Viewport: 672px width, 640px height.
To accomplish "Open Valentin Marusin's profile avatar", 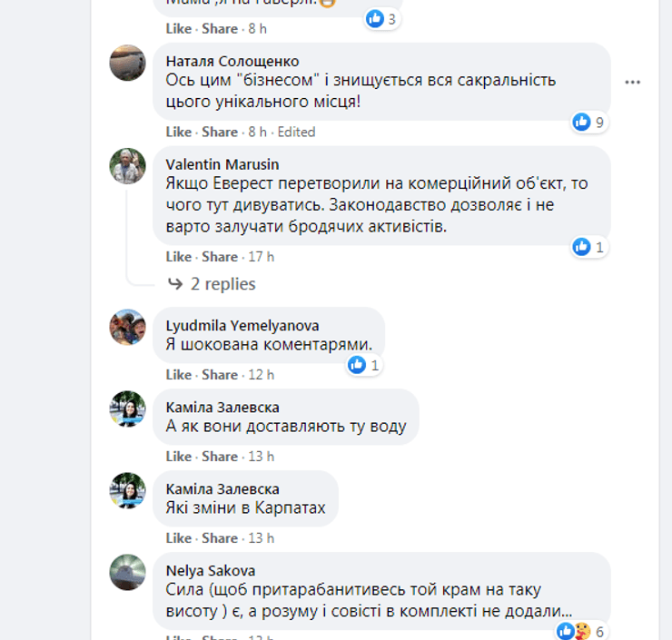I will (127, 166).
